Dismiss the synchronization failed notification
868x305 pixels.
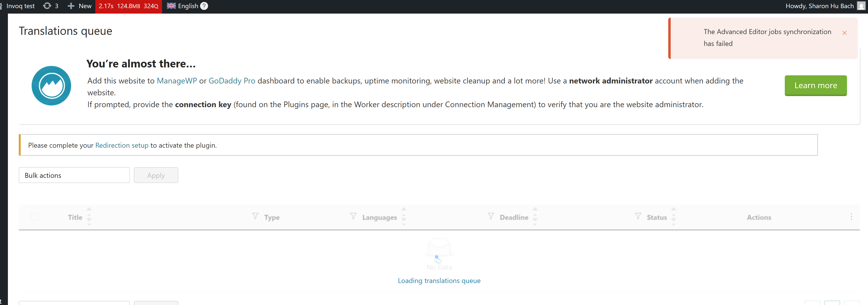pyautogui.click(x=844, y=33)
